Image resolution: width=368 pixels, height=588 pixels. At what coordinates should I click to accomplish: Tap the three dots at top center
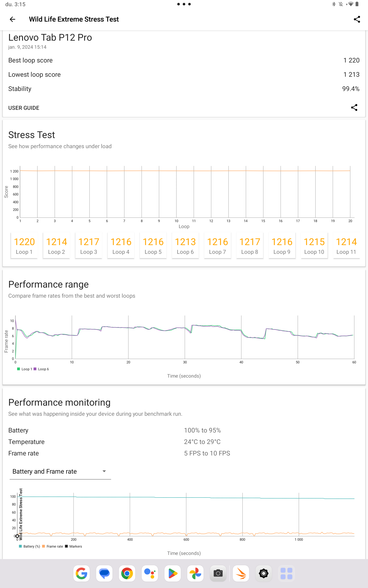[x=184, y=4]
